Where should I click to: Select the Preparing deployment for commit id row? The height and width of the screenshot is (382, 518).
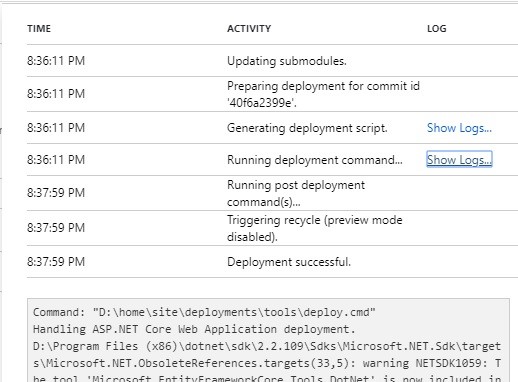pos(272,94)
